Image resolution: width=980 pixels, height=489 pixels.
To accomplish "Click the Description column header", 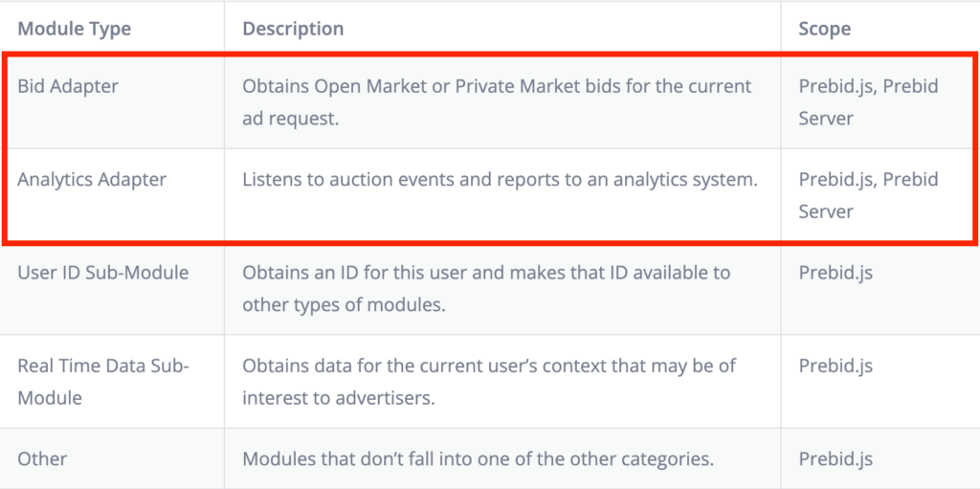I will pos(293,29).
